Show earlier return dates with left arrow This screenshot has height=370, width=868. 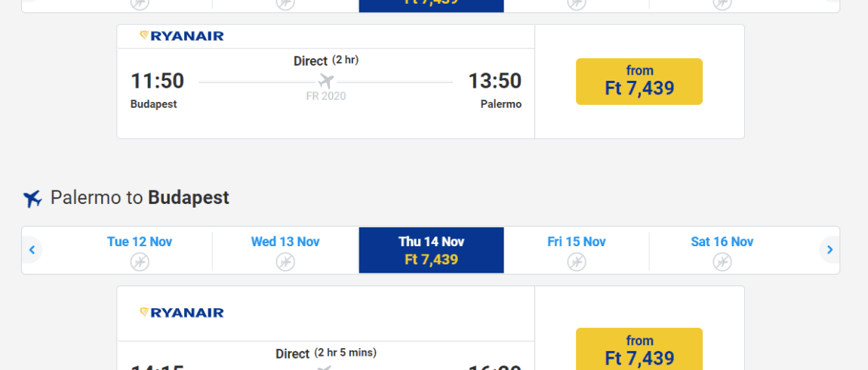coord(32,250)
